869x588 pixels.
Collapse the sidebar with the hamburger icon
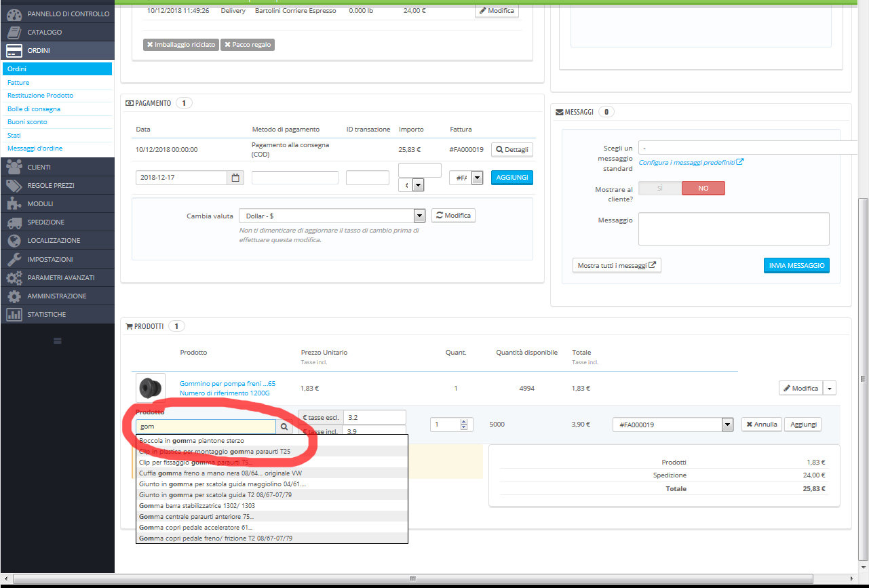58,340
